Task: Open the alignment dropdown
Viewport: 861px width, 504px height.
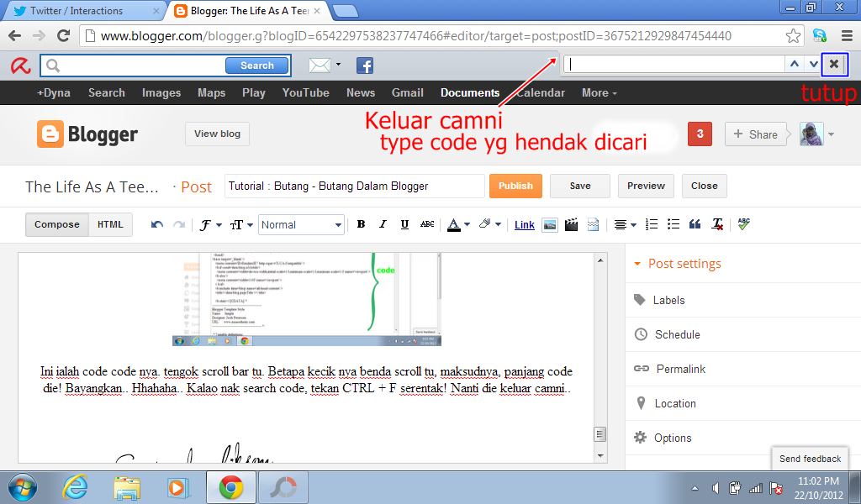Action: (625, 225)
